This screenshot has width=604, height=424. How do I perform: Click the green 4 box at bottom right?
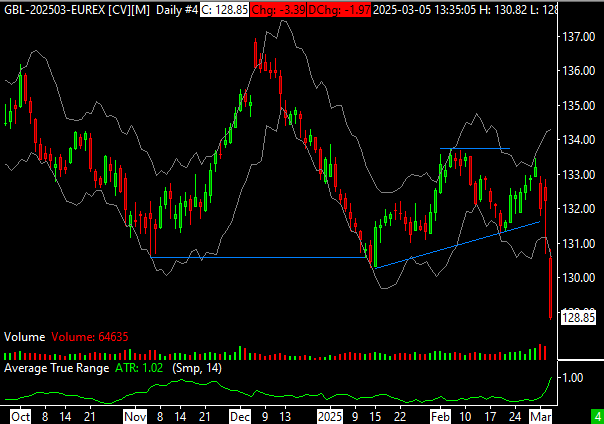[x=597, y=417]
